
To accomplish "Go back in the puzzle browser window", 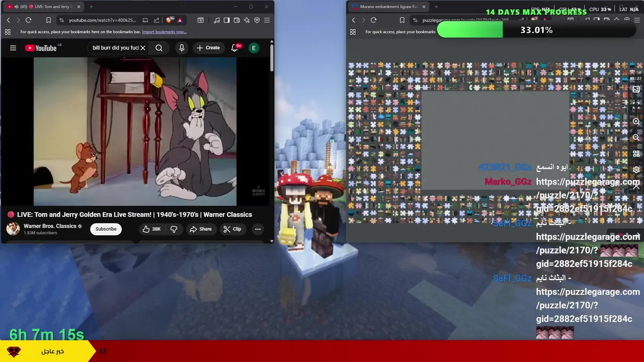I will pos(354,20).
